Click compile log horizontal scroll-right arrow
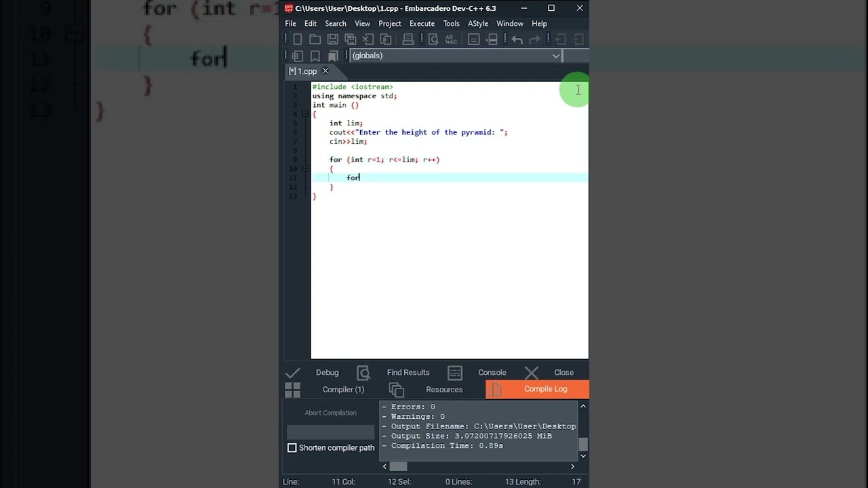The width and height of the screenshot is (868, 488). pos(572,466)
